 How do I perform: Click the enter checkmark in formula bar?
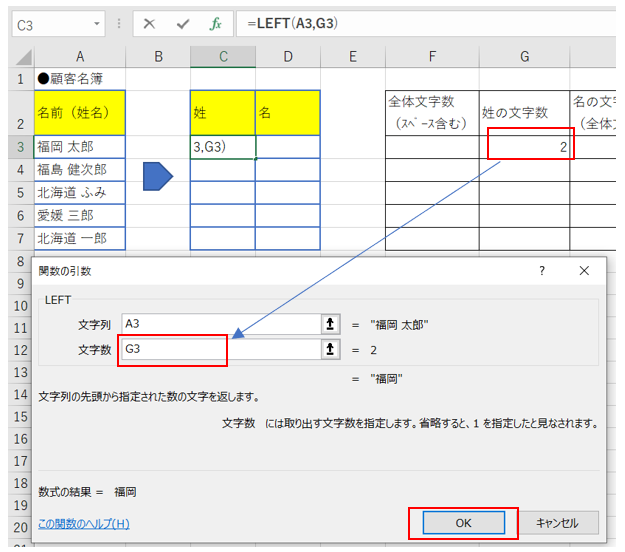tap(182, 24)
